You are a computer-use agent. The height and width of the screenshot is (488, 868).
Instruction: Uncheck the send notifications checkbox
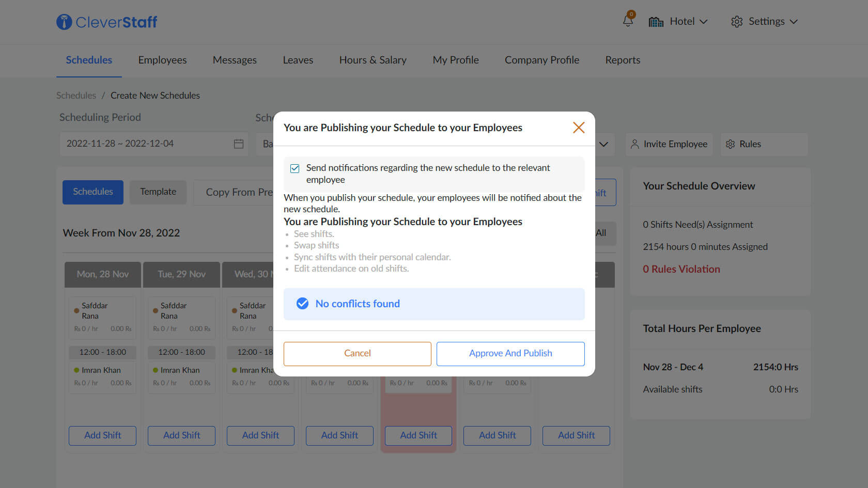pos(295,168)
